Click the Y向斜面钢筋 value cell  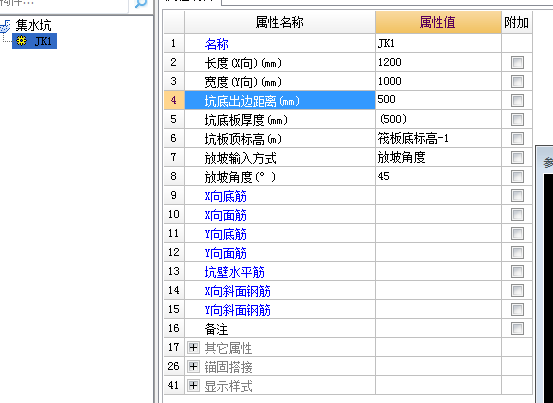click(438, 310)
